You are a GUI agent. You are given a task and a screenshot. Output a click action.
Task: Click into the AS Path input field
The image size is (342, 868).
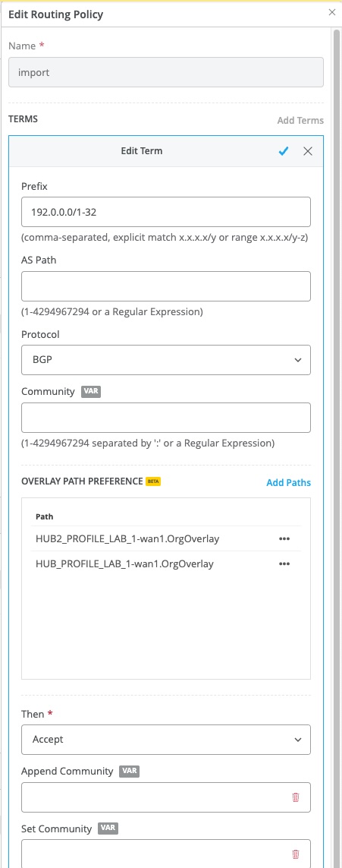pyautogui.click(x=166, y=286)
